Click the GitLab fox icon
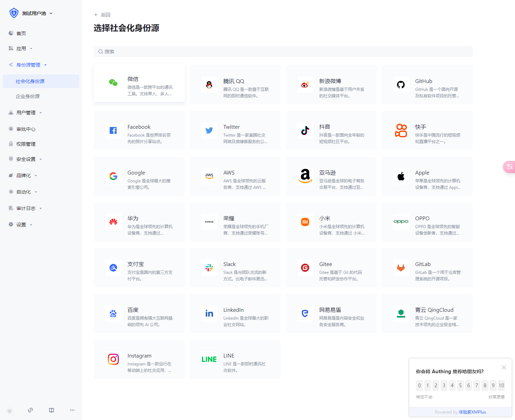Viewport: 515px width, 420px height. click(401, 268)
